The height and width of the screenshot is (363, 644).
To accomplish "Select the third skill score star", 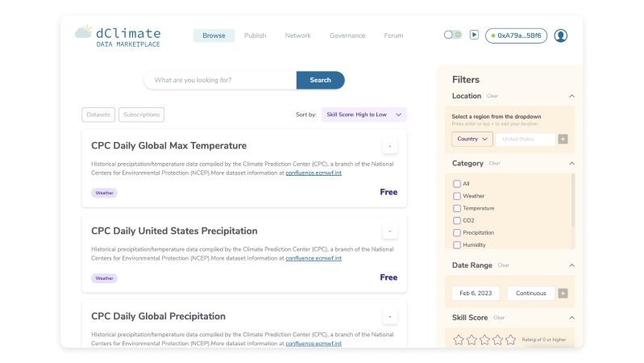I will tap(484, 340).
